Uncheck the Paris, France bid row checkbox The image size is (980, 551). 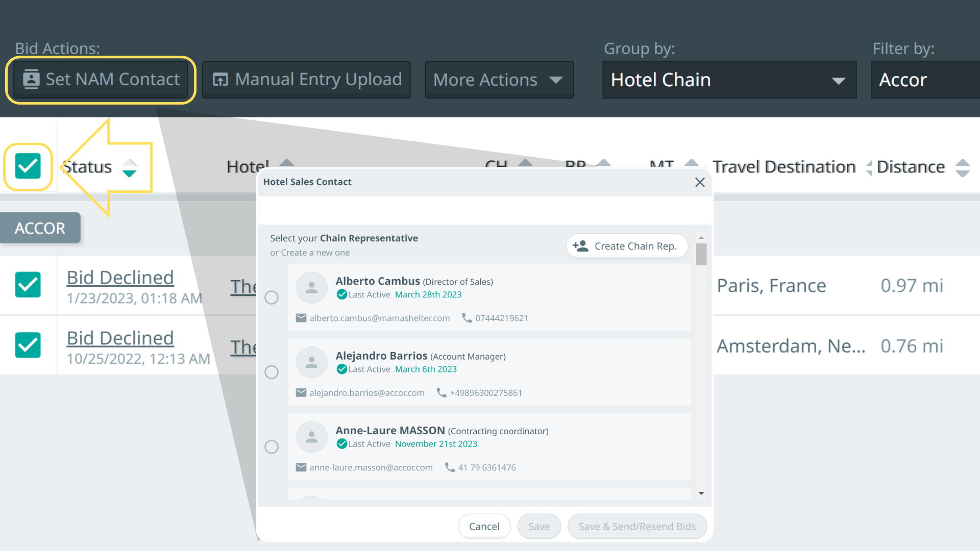(x=28, y=284)
